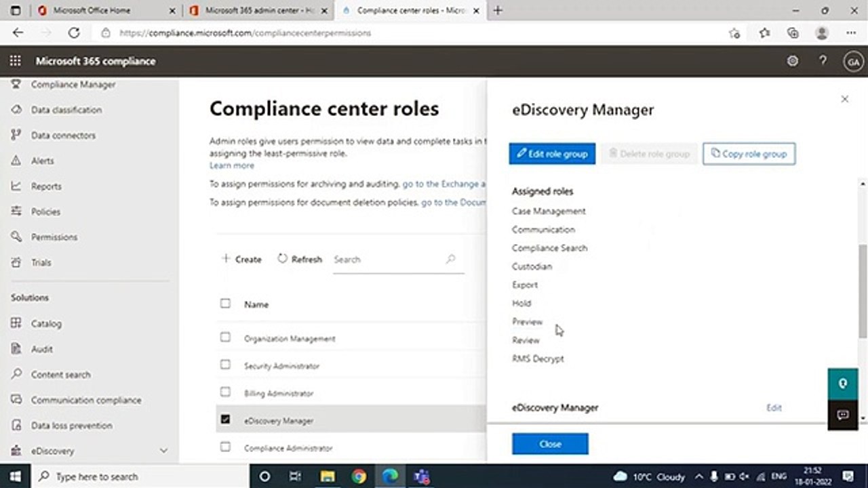This screenshot has width=868, height=488.
Task: Click Edit role group button
Action: tap(552, 154)
